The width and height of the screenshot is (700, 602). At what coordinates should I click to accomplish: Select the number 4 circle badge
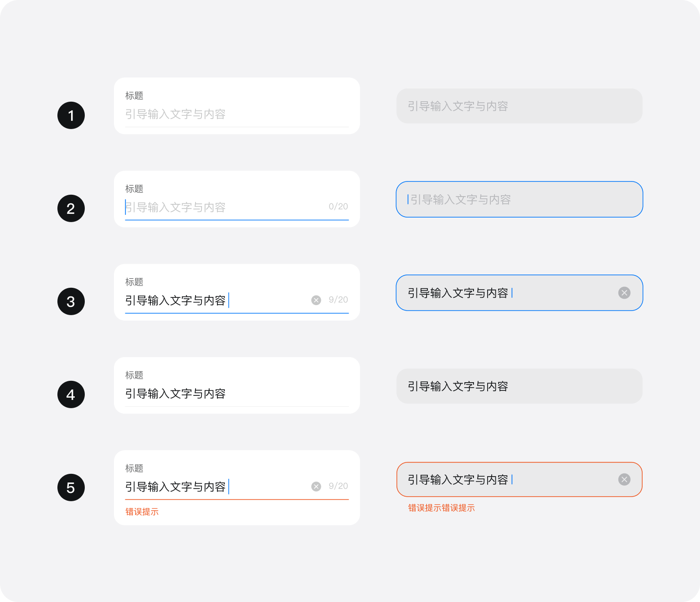pos(71,394)
